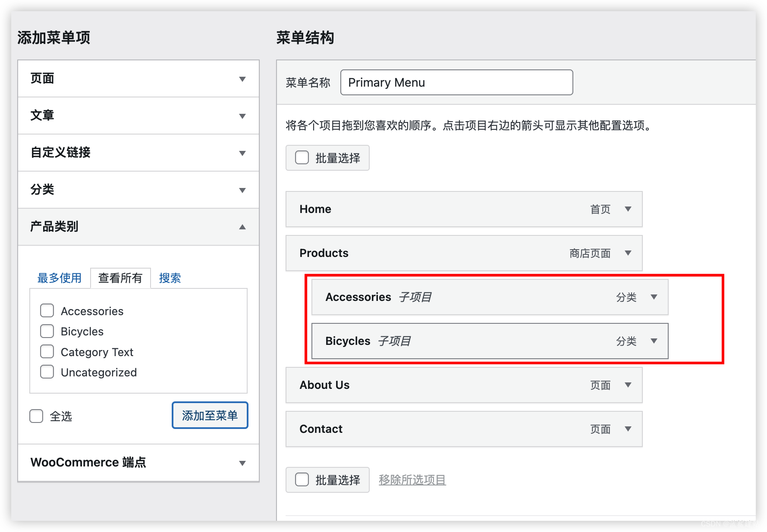The width and height of the screenshot is (767, 532).
Task: Check the Category Text checkbox
Action: pos(47,351)
